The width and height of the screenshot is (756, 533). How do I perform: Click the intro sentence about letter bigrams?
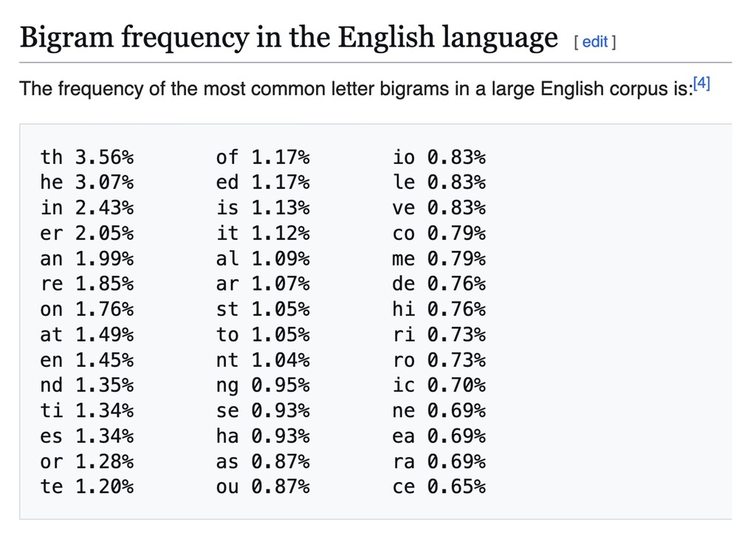click(355, 89)
